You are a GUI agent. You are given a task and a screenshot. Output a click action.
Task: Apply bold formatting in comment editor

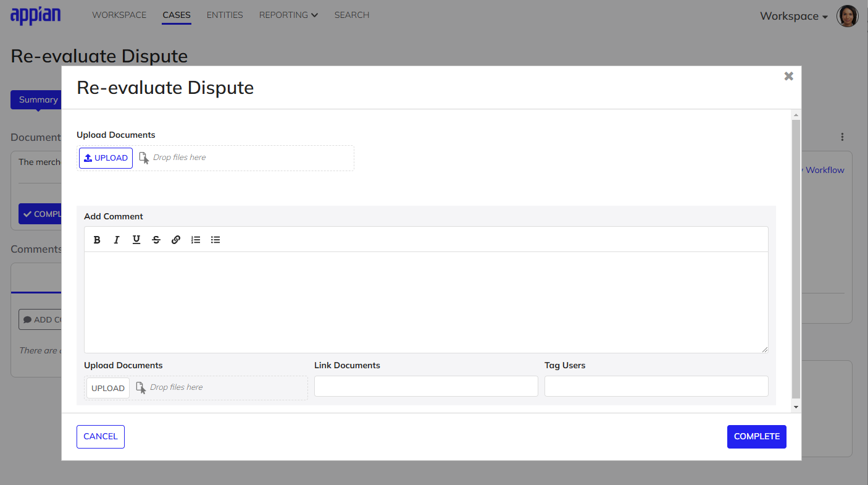coord(97,240)
